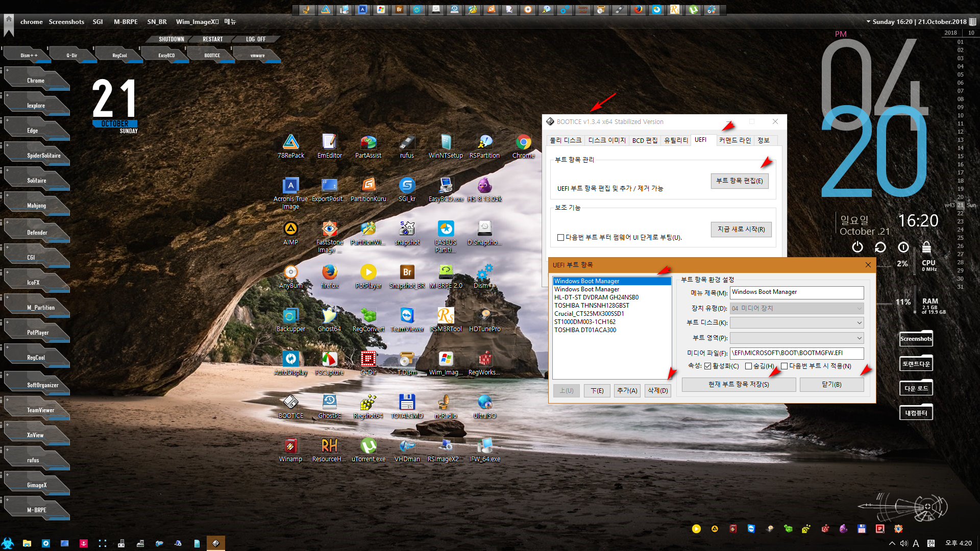Launch EmEditor from the desktop
Viewport: 980px width, 551px height.
coord(329,146)
